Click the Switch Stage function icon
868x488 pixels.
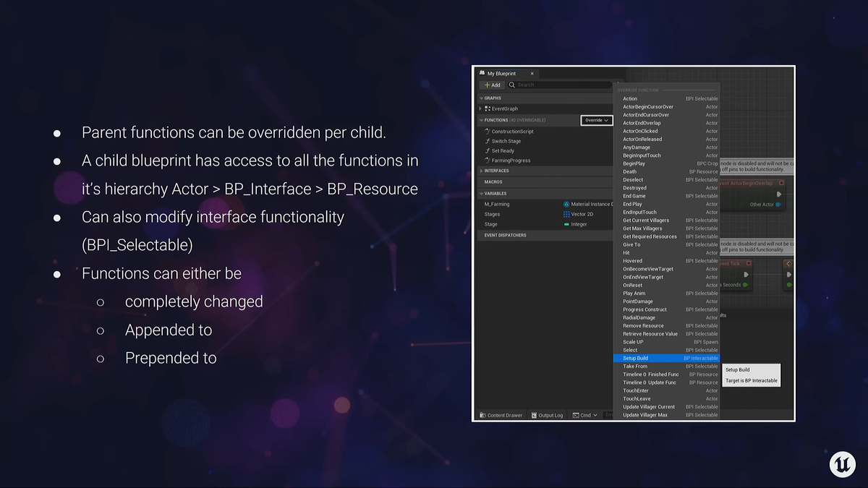488,141
